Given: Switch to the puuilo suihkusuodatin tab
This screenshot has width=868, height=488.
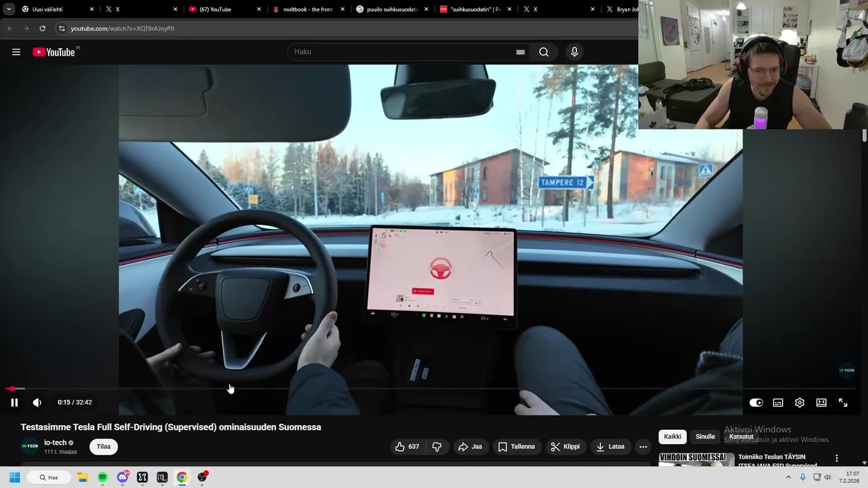Looking at the screenshot, I should (392, 9).
